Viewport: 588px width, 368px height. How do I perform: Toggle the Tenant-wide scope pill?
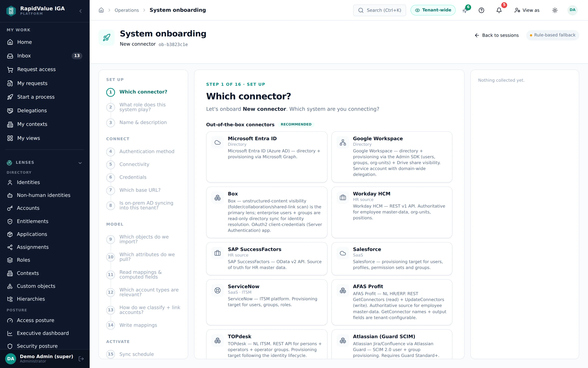click(x=433, y=10)
